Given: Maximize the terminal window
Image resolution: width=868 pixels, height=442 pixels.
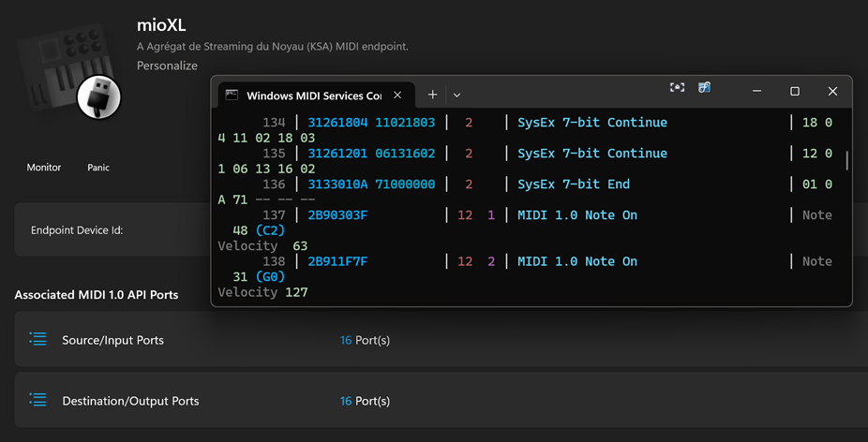Looking at the screenshot, I should [795, 91].
